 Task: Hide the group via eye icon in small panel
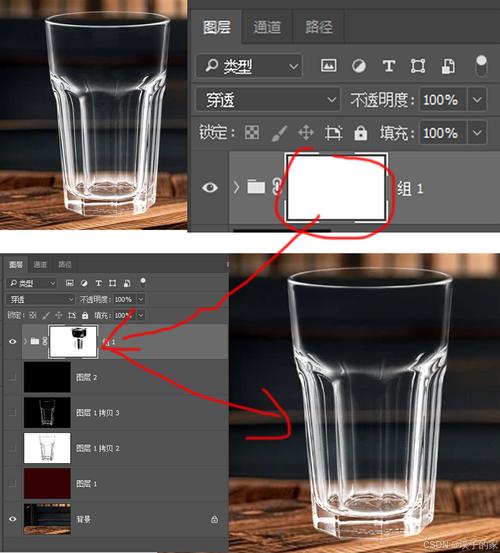pos(12,341)
